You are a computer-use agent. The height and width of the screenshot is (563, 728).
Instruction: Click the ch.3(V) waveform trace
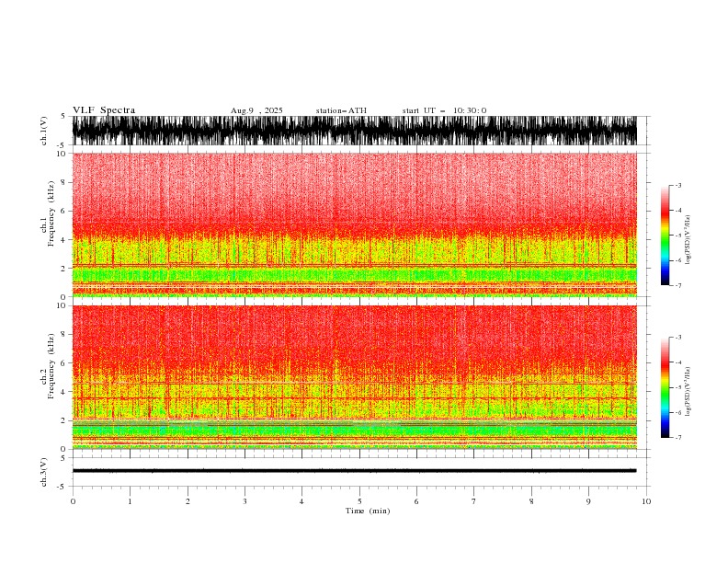pos(355,471)
